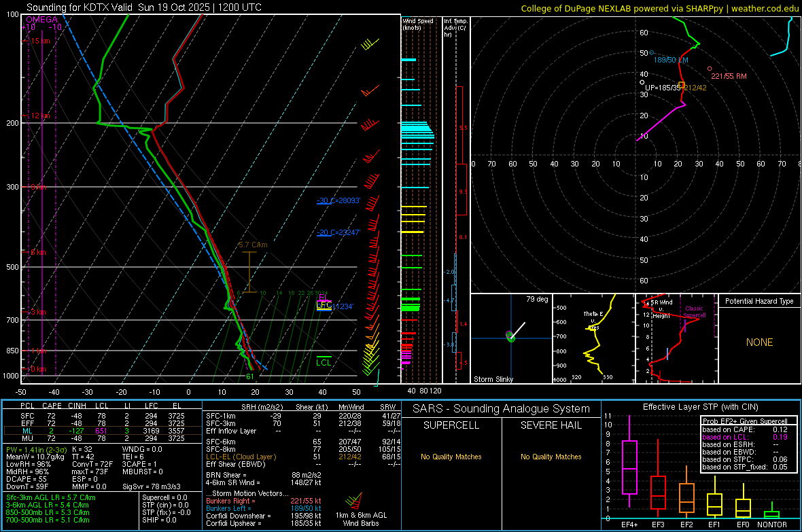Viewport: 802px width, 532px height.
Task: Click the Wind Speed (knots) heading
Action: pyautogui.click(x=417, y=24)
